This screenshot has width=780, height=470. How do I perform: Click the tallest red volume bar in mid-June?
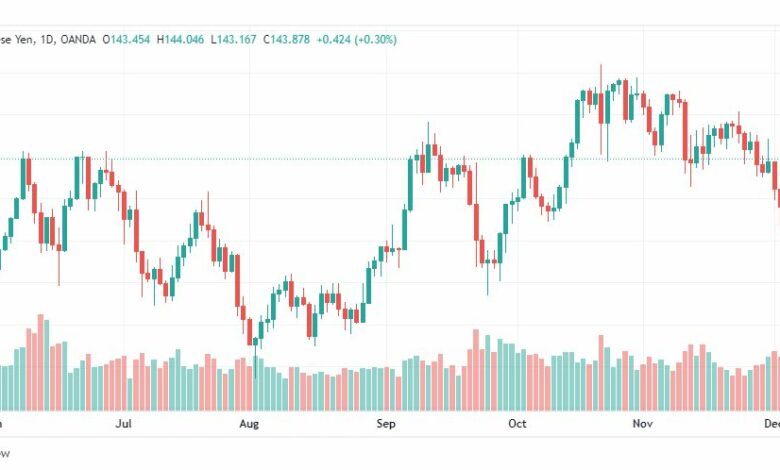(x=41, y=362)
